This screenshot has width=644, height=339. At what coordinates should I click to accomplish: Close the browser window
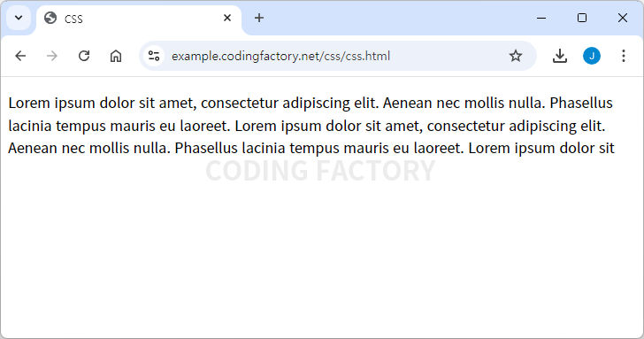click(623, 18)
